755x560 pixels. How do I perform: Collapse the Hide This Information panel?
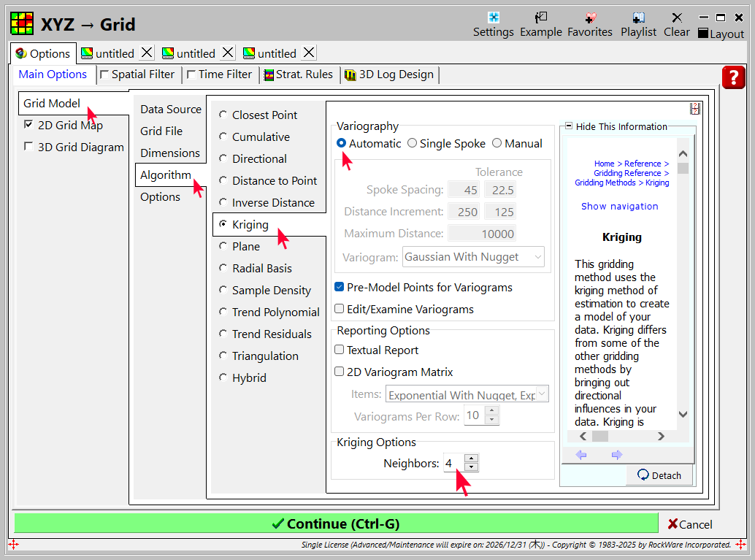click(569, 126)
